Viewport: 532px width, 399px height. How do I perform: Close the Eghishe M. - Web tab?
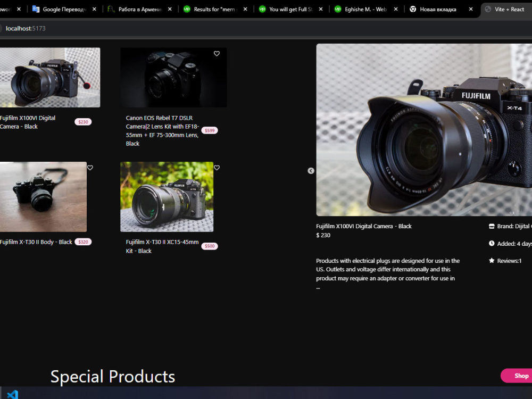[x=396, y=9]
